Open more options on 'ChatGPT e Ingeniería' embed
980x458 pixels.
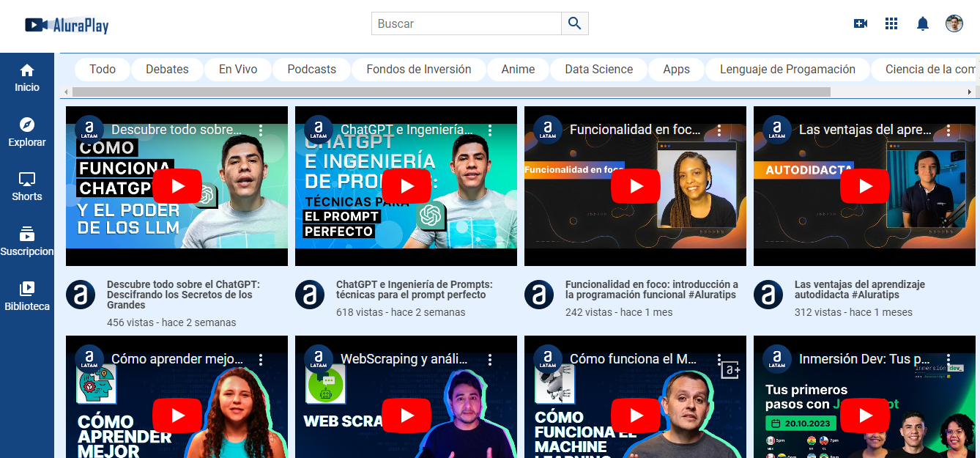coord(490,130)
